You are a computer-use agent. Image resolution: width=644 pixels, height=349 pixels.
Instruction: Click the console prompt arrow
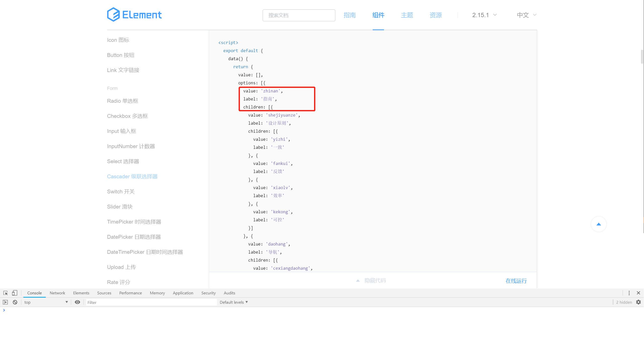click(x=4, y=310)
